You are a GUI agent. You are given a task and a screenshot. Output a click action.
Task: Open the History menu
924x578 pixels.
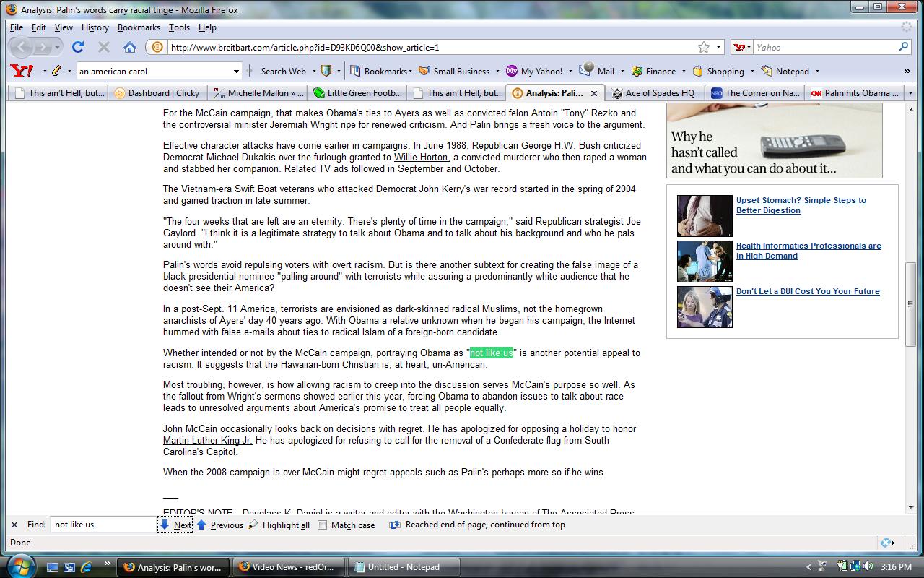pos(95,27)
